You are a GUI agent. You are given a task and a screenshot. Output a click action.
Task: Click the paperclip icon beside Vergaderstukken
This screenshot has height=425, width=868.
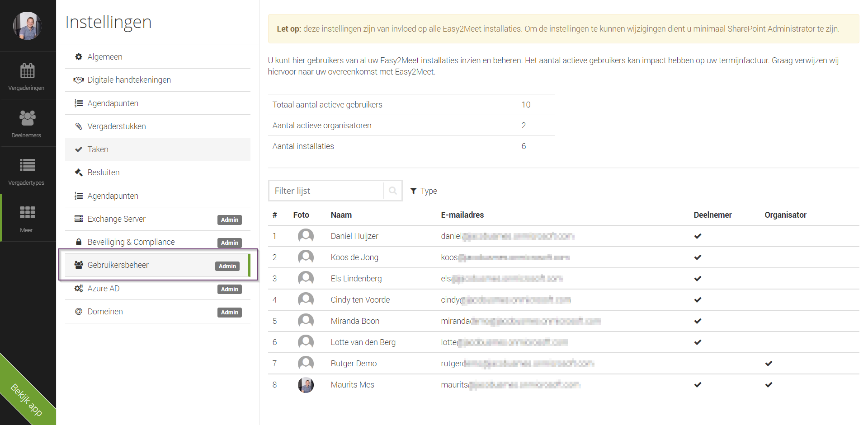pos(79,126)
